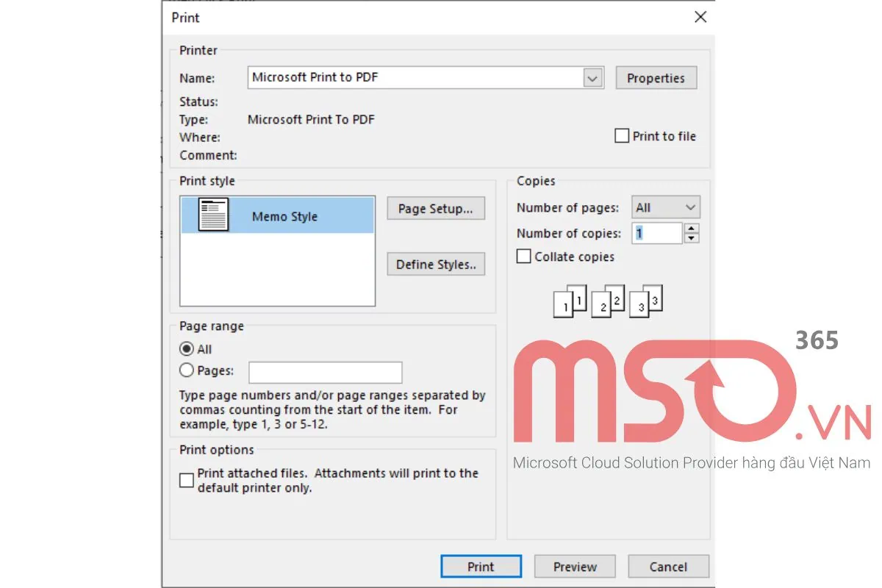Open printer Properties

pyautogui.click(x=656, y=77)
